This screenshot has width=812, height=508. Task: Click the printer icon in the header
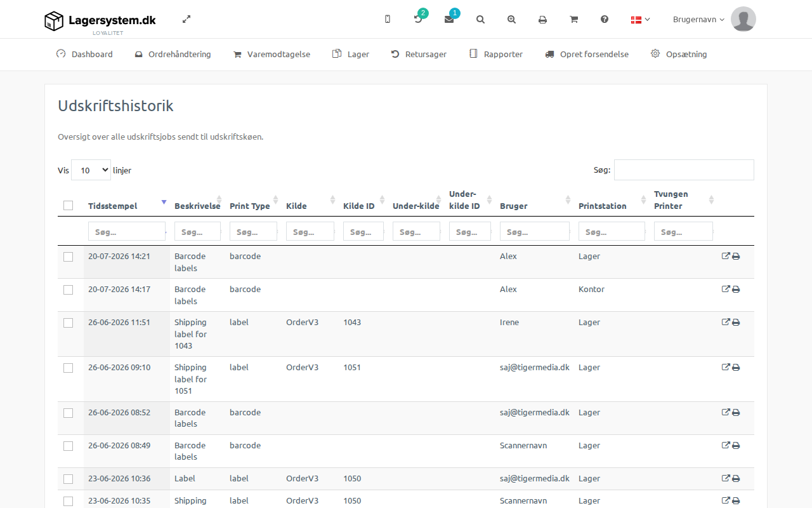543,20
